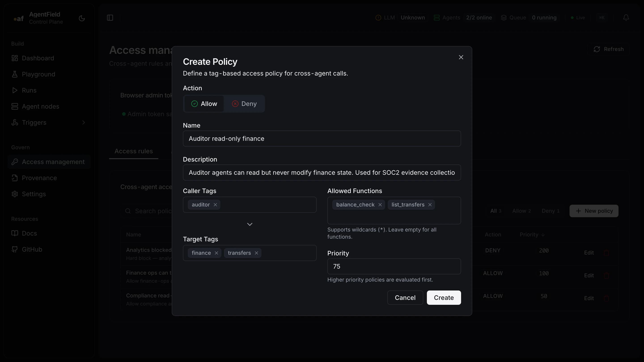
Task: Refresh the access management page
Action: tap(608, 49)
